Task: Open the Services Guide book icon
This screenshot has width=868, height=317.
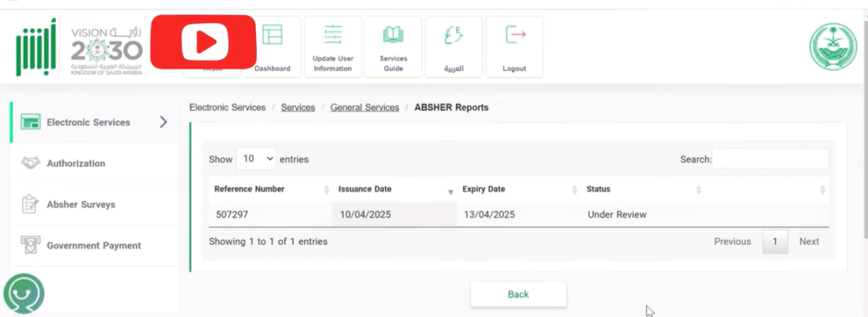Action: 393,35
